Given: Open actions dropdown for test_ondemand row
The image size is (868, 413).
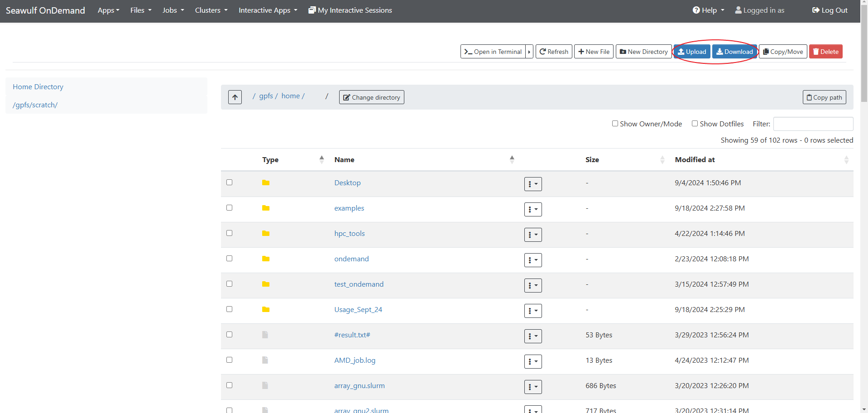Looking at the screenshot, I should pyautogui.click(x=533, y=285).
